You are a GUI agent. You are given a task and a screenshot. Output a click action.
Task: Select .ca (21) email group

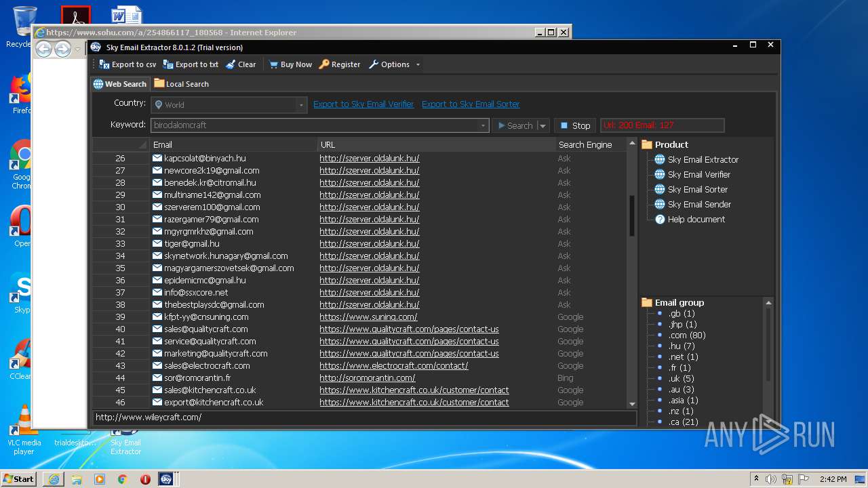pos(684,422)
